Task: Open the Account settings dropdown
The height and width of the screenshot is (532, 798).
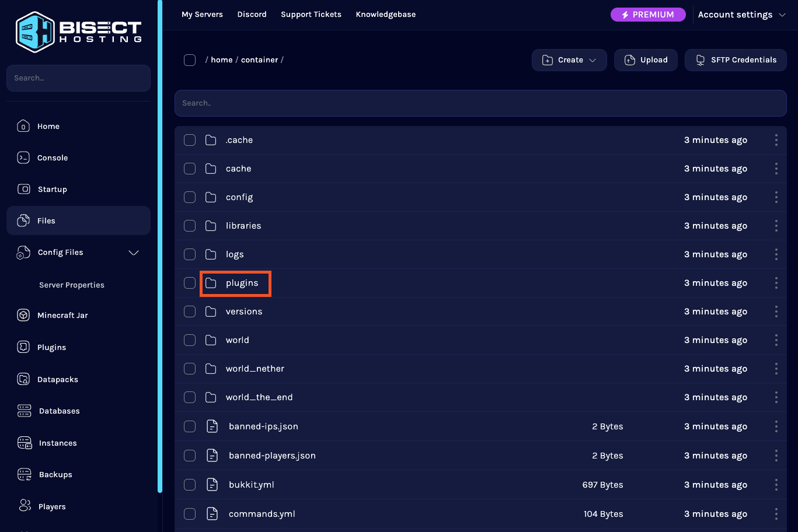Action: pyautogui.click(x=741, y=15)
